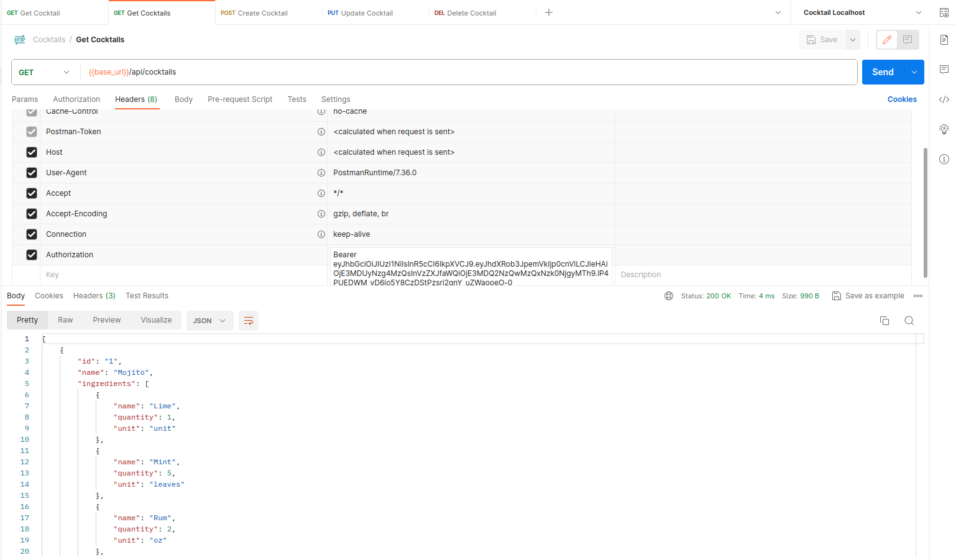Search the response body with magnifier icon
Screen dimensions: 956x560
[x=909, y=321]
